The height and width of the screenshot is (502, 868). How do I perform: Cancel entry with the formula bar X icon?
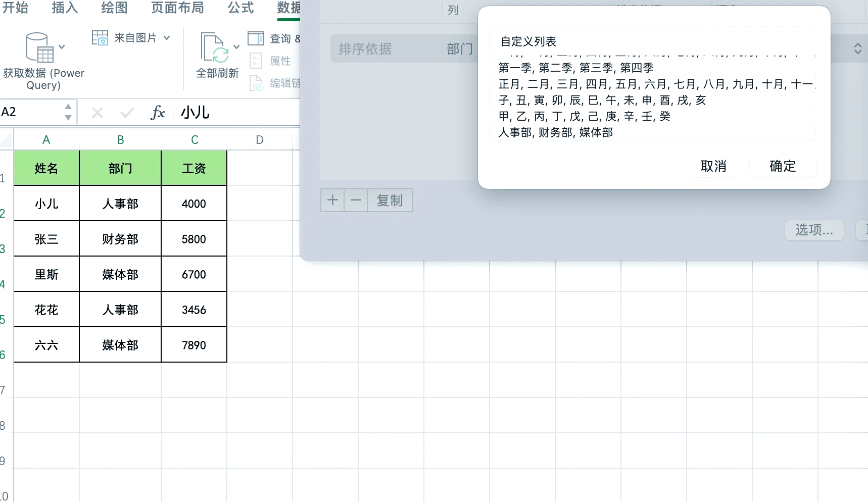coord(97,112)
